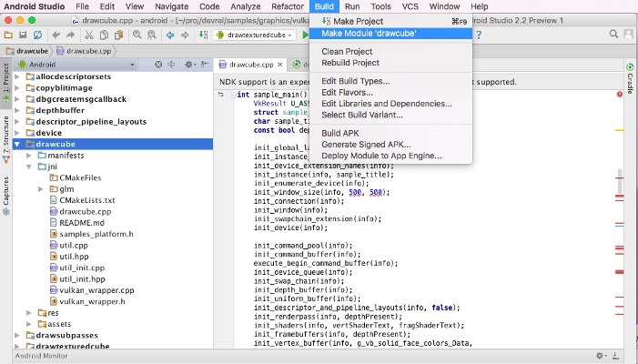
Task: Click the Make Project toolbar icon
Action: click(x=203, y=35)
